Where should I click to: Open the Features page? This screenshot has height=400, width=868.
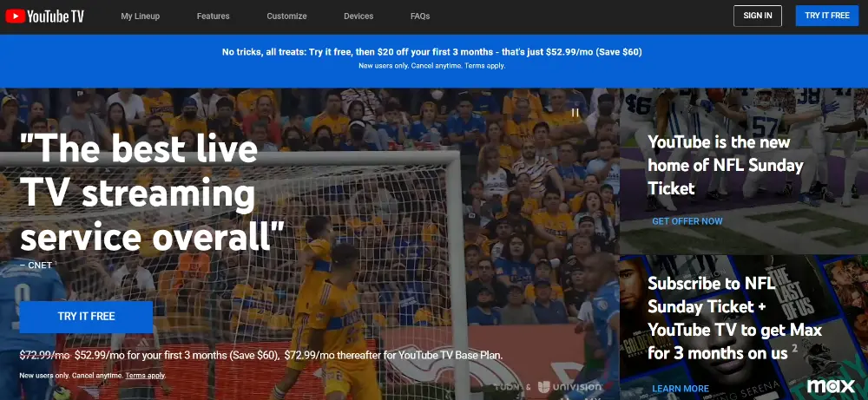pyautogui.click(x=214, y=16)
